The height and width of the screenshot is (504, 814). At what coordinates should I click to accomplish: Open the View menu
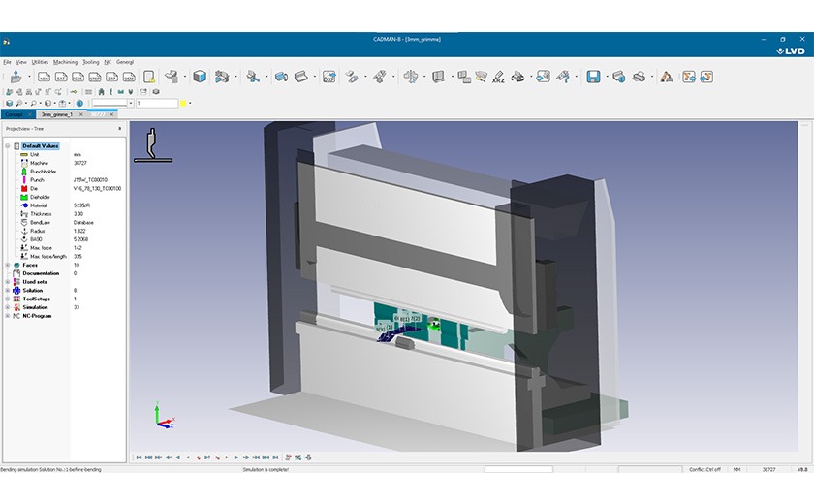click(x=21, y=62)
